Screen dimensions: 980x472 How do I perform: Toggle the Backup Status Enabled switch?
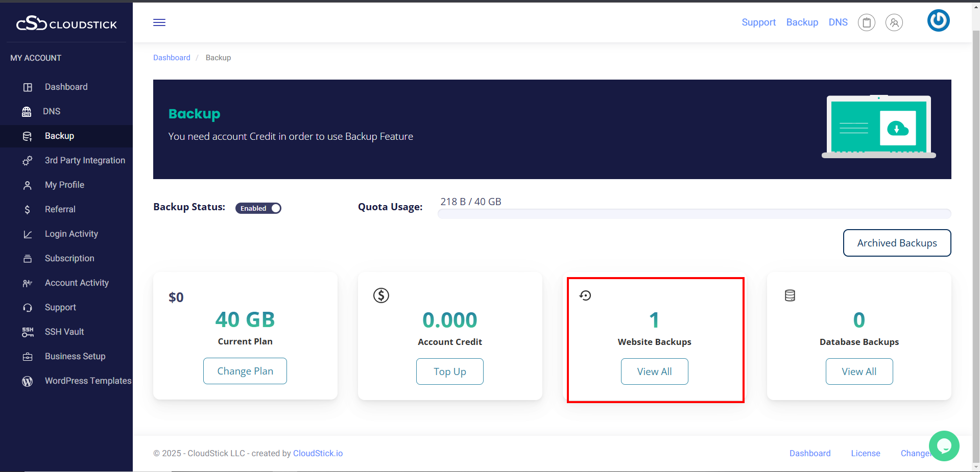(x=258, y=208)
